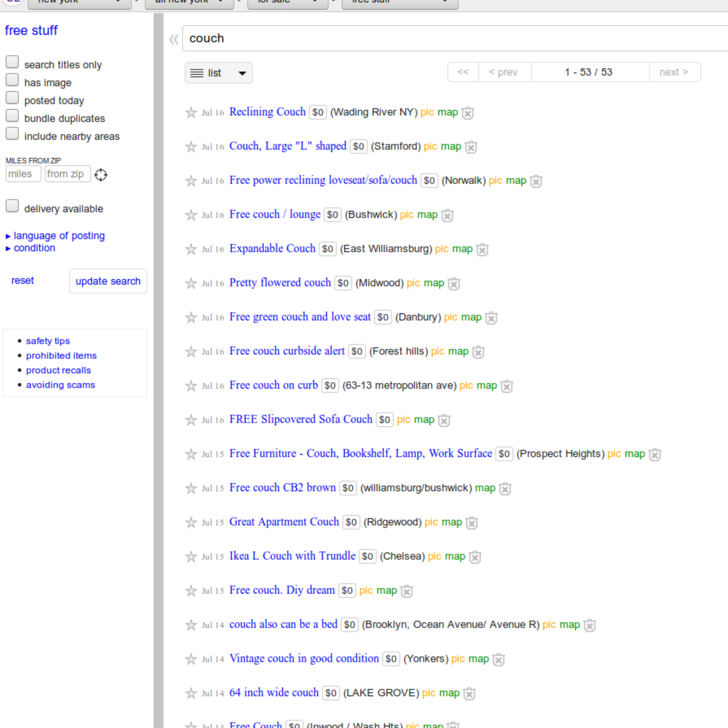Hide the Forest hills listing via trash icon
The height and width of the screenshot is (728, 728).
(478, 352)
